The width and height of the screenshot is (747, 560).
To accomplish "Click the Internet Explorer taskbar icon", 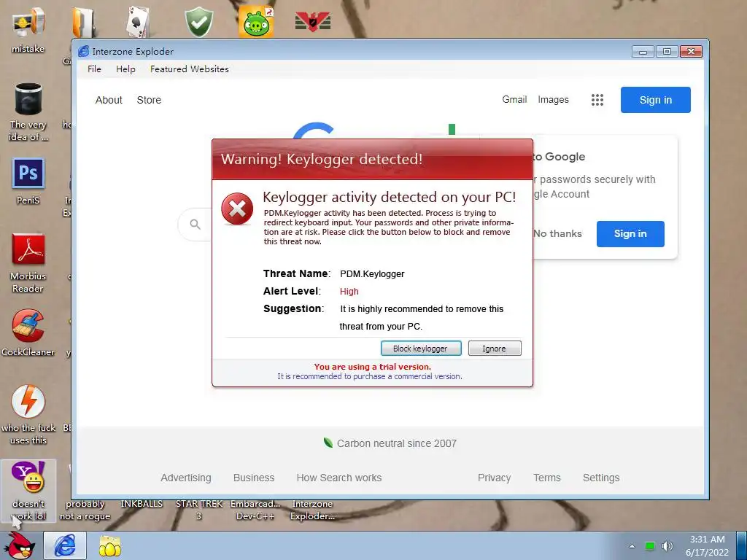I will point(65,545).
